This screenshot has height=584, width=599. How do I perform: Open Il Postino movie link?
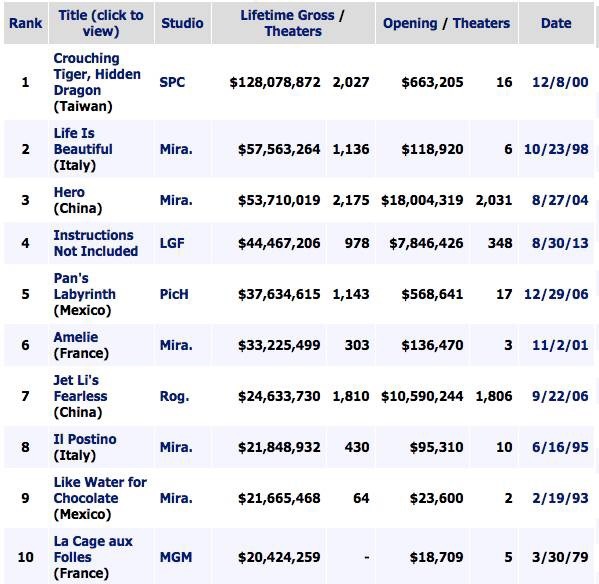click(x=85, y=439)
